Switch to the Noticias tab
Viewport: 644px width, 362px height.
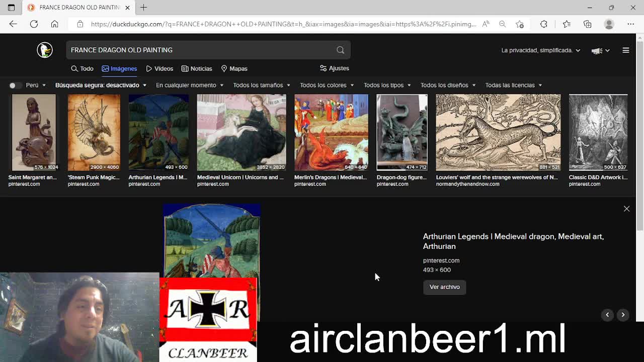197,68
